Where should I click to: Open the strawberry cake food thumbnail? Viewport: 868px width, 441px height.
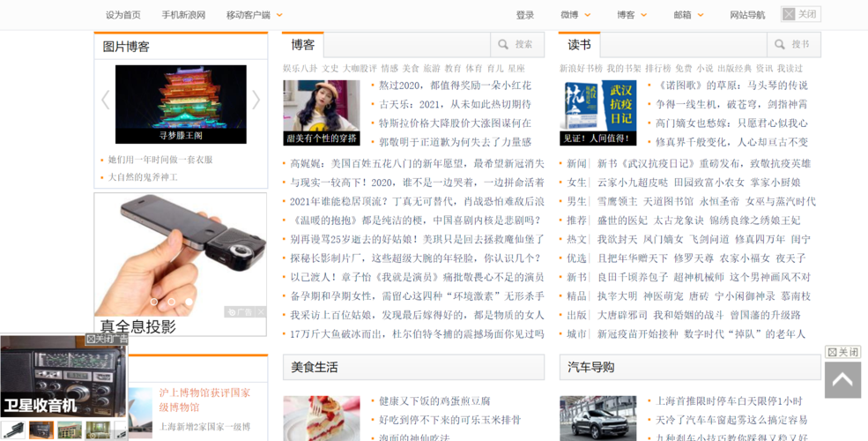click(322, 418)
